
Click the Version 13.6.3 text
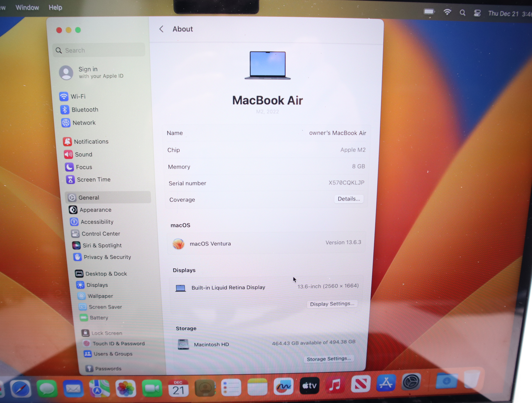[343, 242]
